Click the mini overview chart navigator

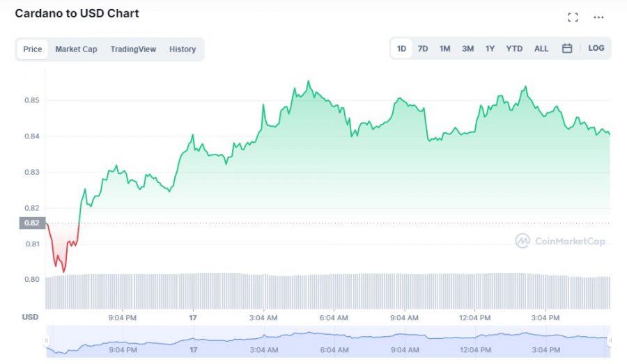tap(327, 341)
